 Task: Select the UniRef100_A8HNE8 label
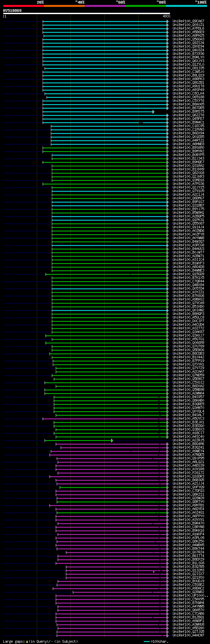pos(188,144)
